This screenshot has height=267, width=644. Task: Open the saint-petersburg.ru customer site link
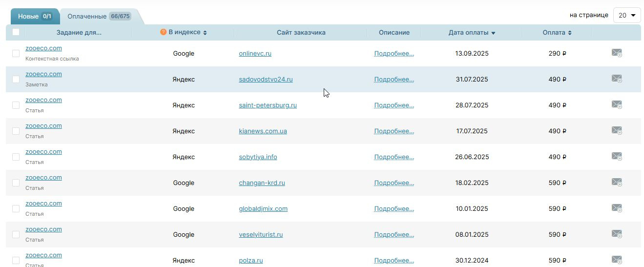268,105
